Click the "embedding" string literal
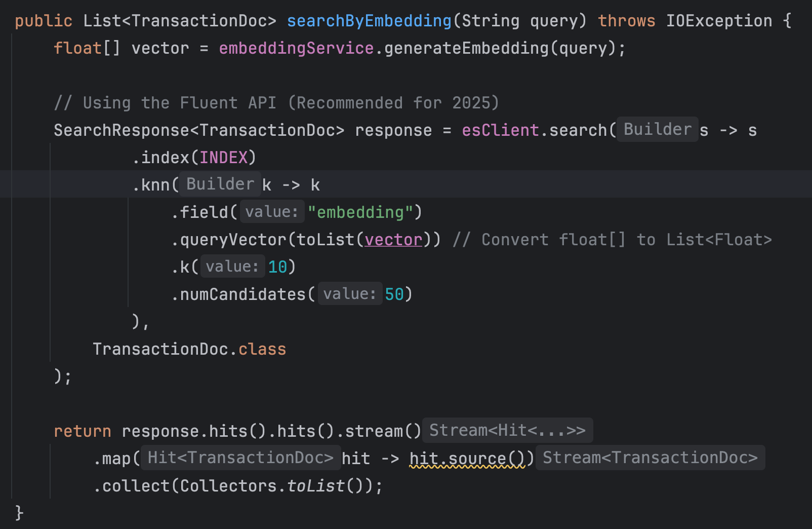Viewport: 812px width, 529px height. point(360,212)
